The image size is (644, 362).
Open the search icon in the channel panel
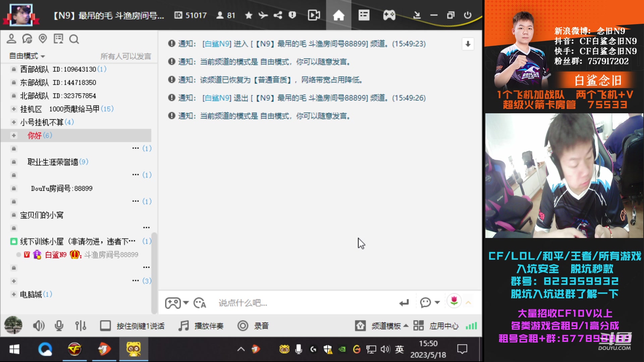click(74, 39)
